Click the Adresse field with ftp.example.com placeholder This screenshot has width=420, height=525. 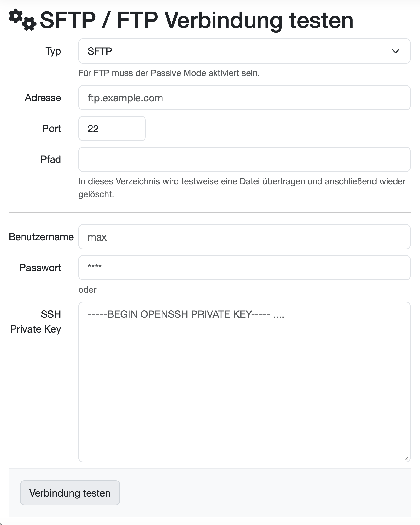coord(244,98)
